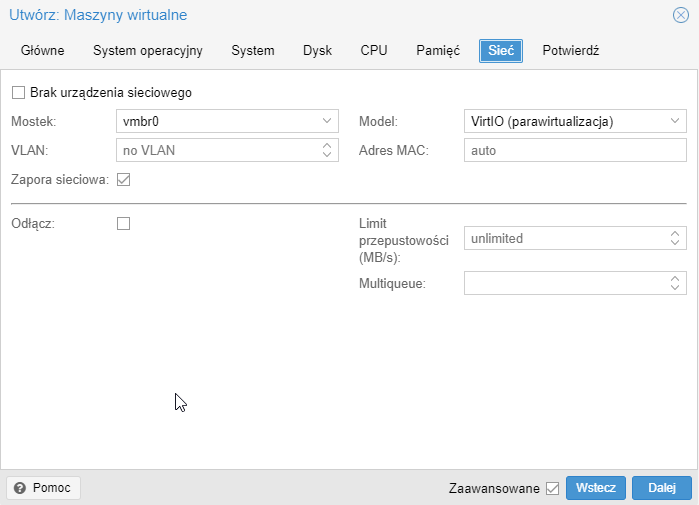The image size is (699, 505).
Task: Click the Multiqueue spinner arrows
Action: [675, 284]
